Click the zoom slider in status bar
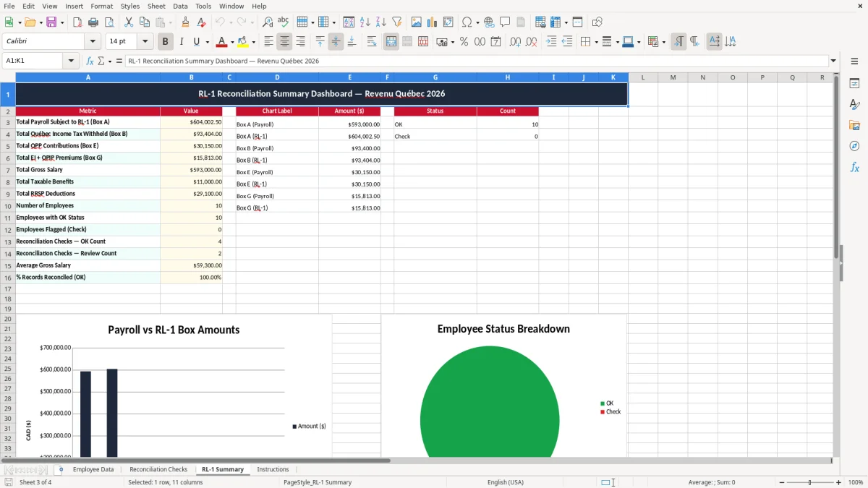 click(809, 482)
